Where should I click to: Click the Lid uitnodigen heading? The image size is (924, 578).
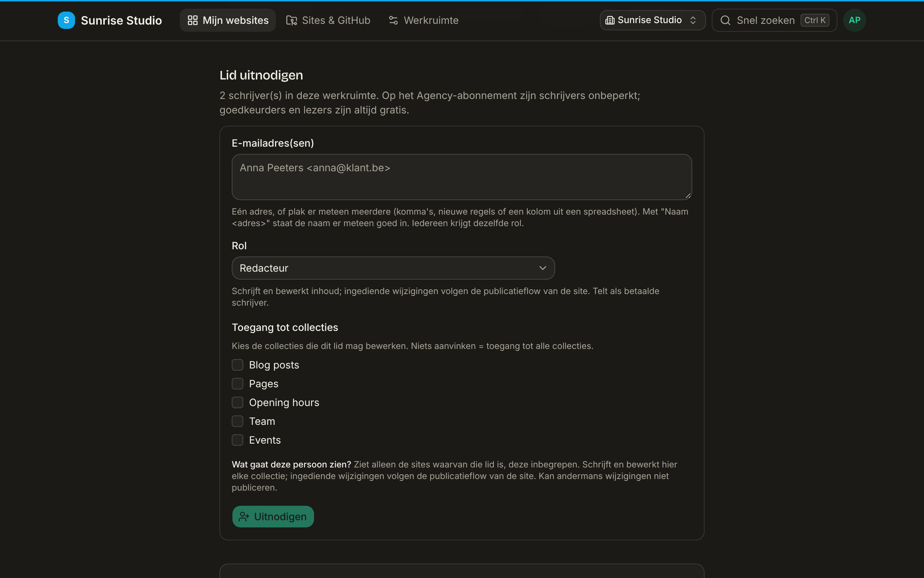tap(261, 75)
